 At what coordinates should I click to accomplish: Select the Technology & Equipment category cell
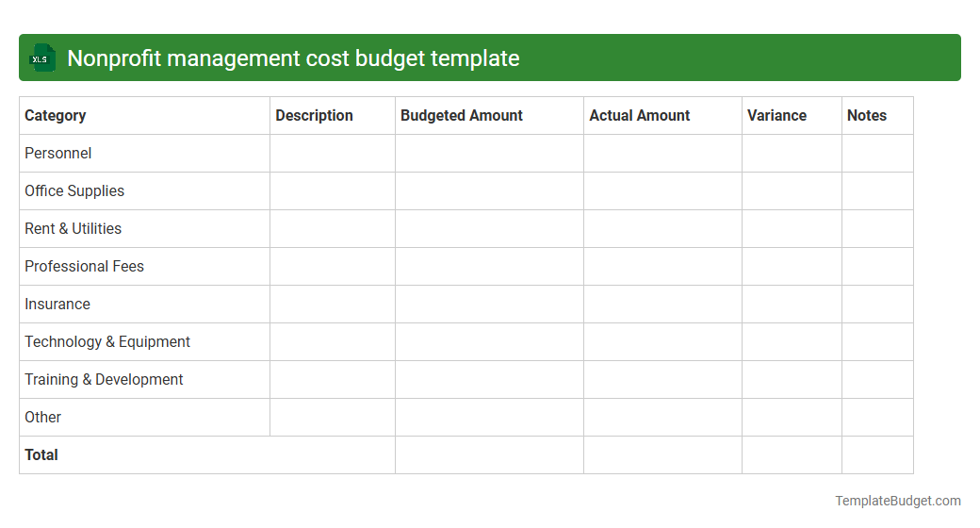(x=144, y=341)
